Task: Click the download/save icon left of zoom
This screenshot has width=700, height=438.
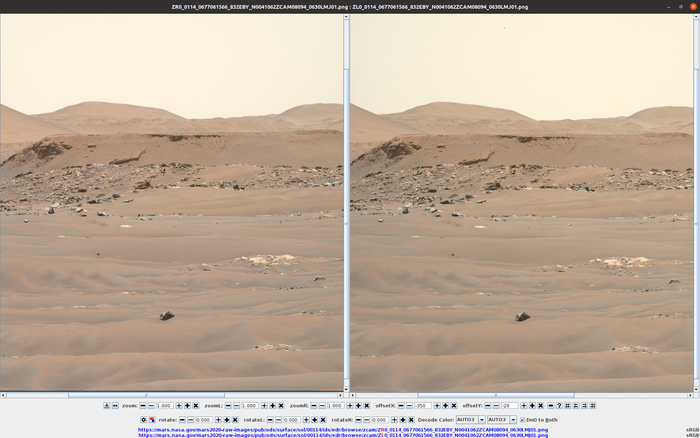Action: [x=107, y=406]
